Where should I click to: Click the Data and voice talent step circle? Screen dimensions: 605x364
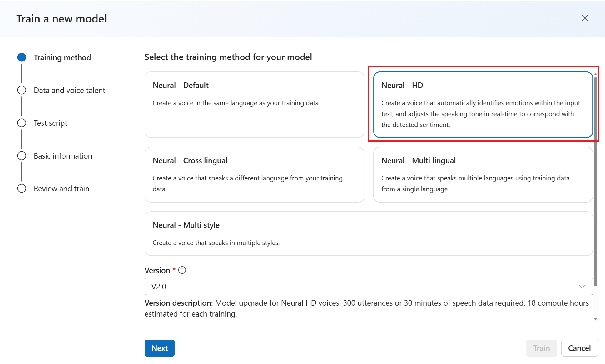click(x=22, y=90)
